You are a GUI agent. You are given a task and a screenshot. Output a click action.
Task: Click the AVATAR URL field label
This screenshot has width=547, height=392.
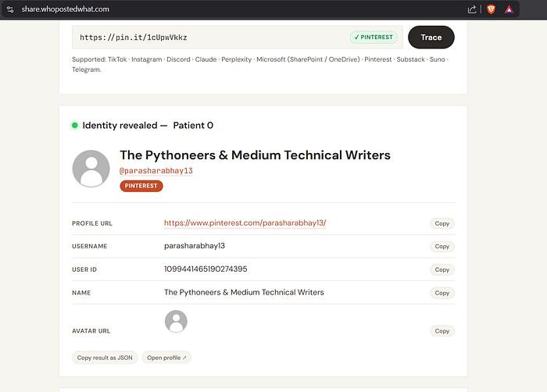(91, 331)
